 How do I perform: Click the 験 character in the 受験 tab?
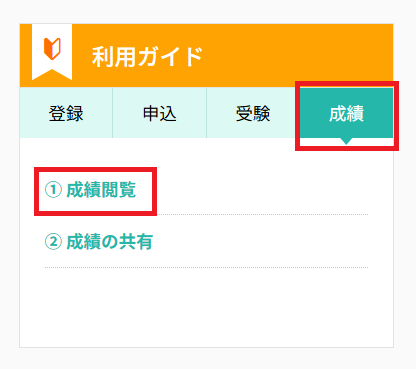point(262,113)
